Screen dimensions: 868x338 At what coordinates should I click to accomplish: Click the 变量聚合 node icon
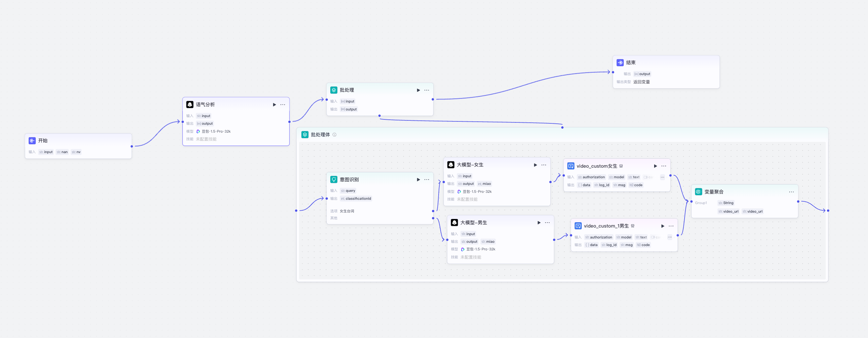point(698,192)
